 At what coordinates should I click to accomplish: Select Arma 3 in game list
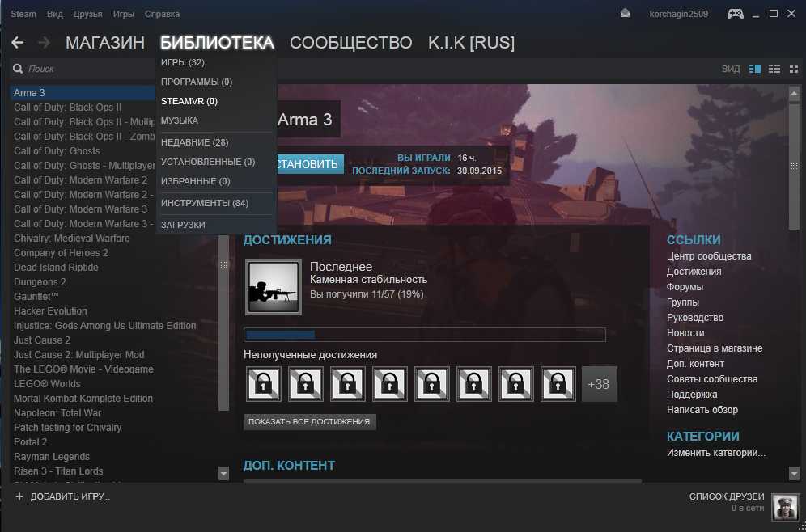tap(83, 93)
